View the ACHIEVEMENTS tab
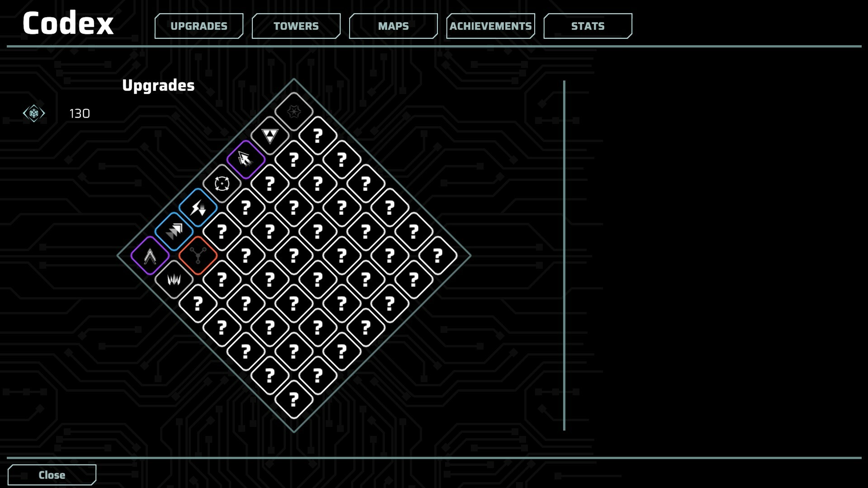The height and width of the screenshot is (488, 868). click(x=491, y=26)
